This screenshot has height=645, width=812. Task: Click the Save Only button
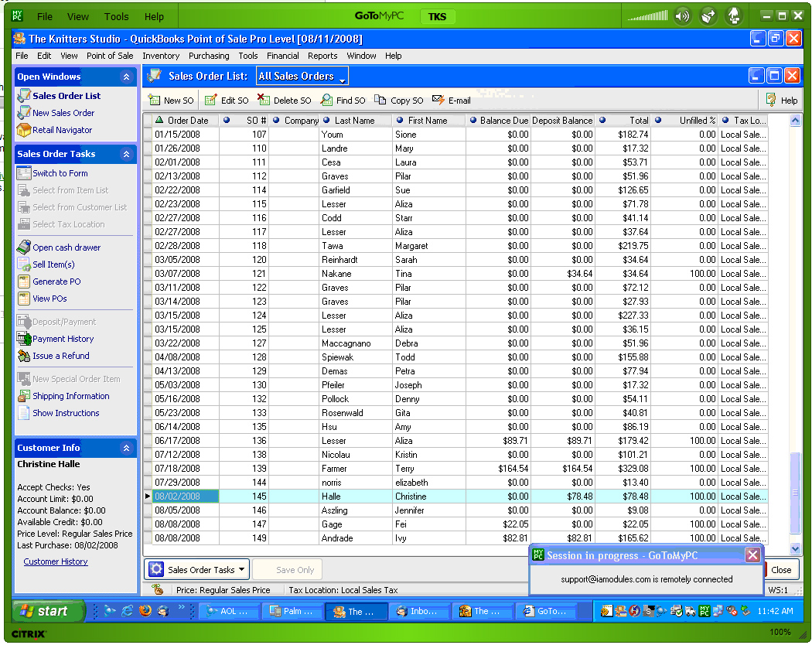click(288, 569)
